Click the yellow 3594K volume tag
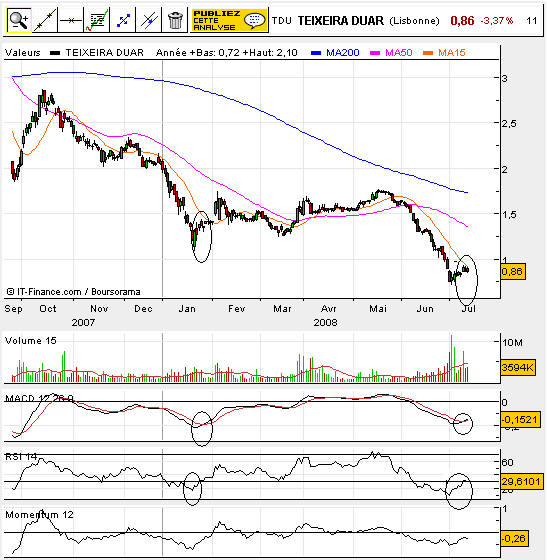The height and width of the screenshot is (560, 547). pyautogui.click(x=518, y=368)
